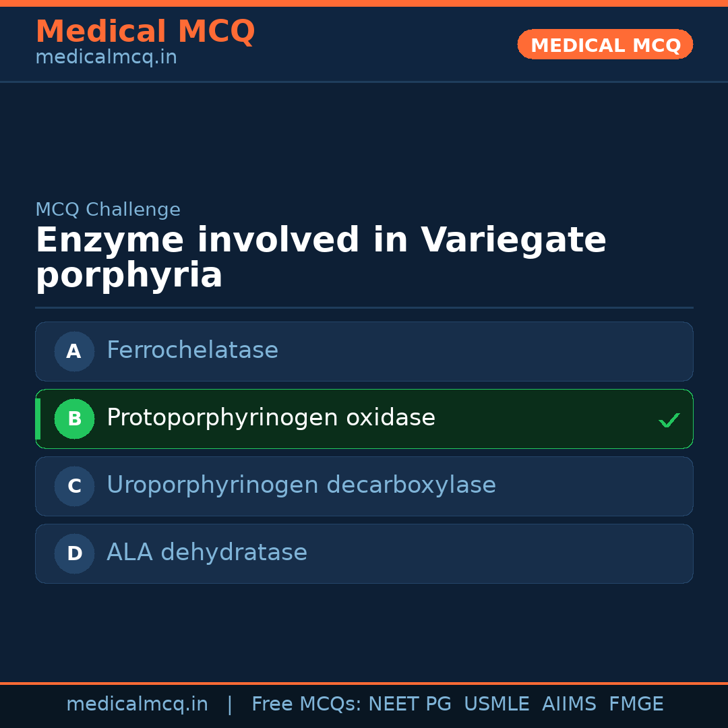Open the medicalmcq.in link in the header
The width and height of the screenshot is (728, 728).
106,58
